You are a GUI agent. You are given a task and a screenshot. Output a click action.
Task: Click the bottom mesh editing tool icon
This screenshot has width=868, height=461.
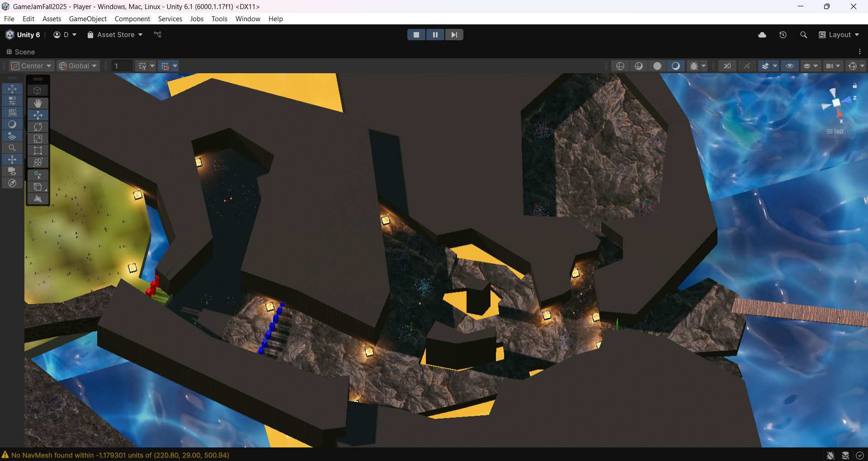38,198
